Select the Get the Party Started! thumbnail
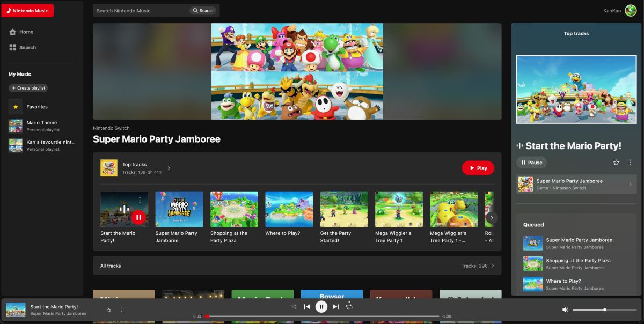Viewport: 644px width, 324px height. [x=344, y=209]
